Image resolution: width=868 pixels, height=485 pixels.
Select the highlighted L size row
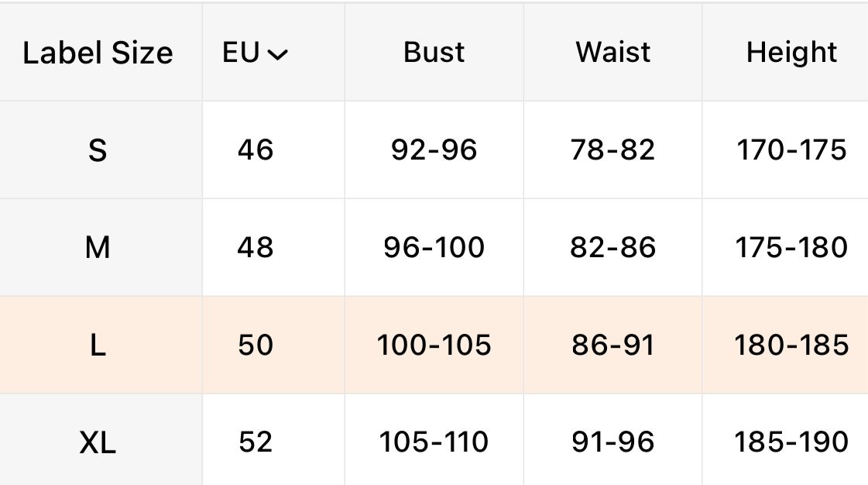click(x=98, y=346)
